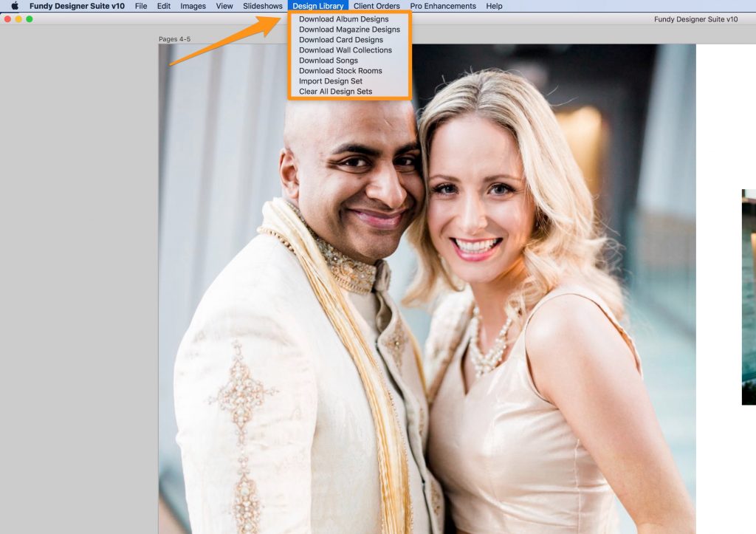Select the partially visible photo at right edge
The height and width of the screenshot is (534, 756).
tap(749, 297)
